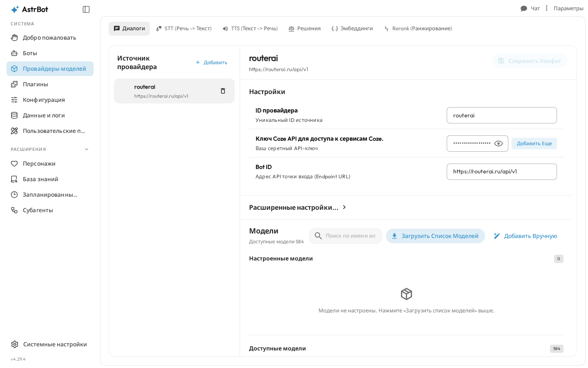This screenshot has height=368, width=588.
Task: Click Загрузить Список Моделей button
Action: pyautogui.click(x=435, y=236)
